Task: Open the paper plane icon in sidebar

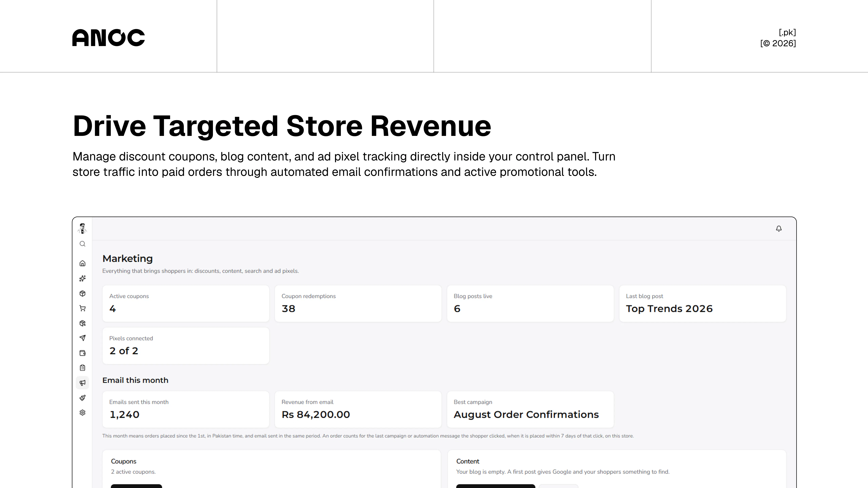Action: (x=83, y=338)
